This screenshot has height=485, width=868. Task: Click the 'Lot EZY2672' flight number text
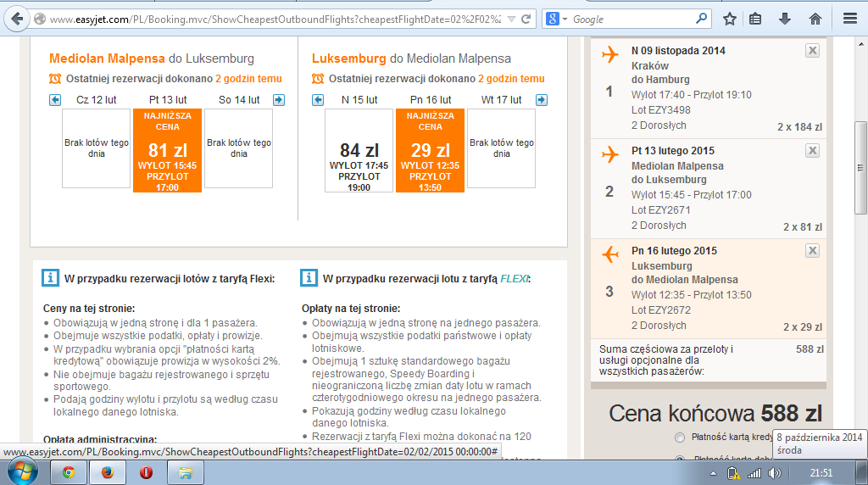661,310
